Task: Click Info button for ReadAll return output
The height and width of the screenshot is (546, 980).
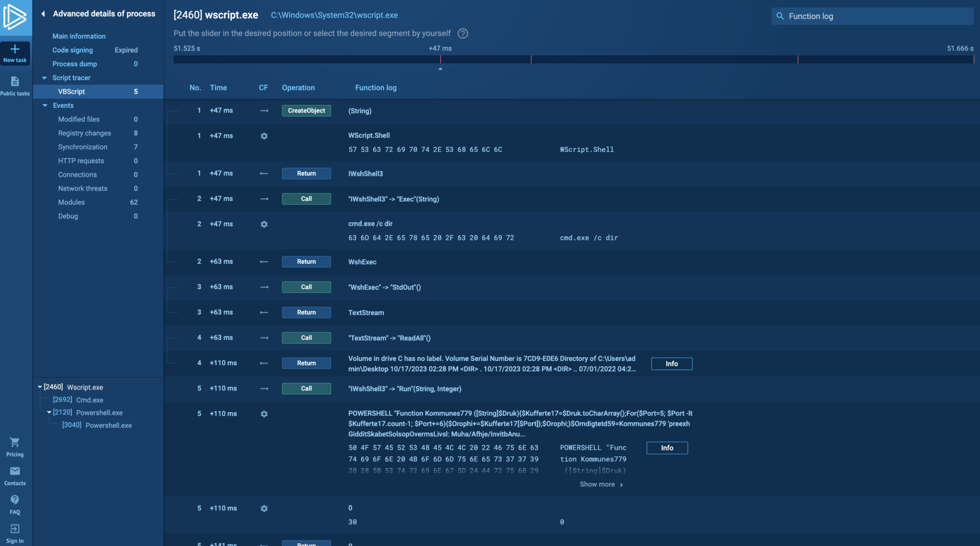Action: [x=671, y=364]
